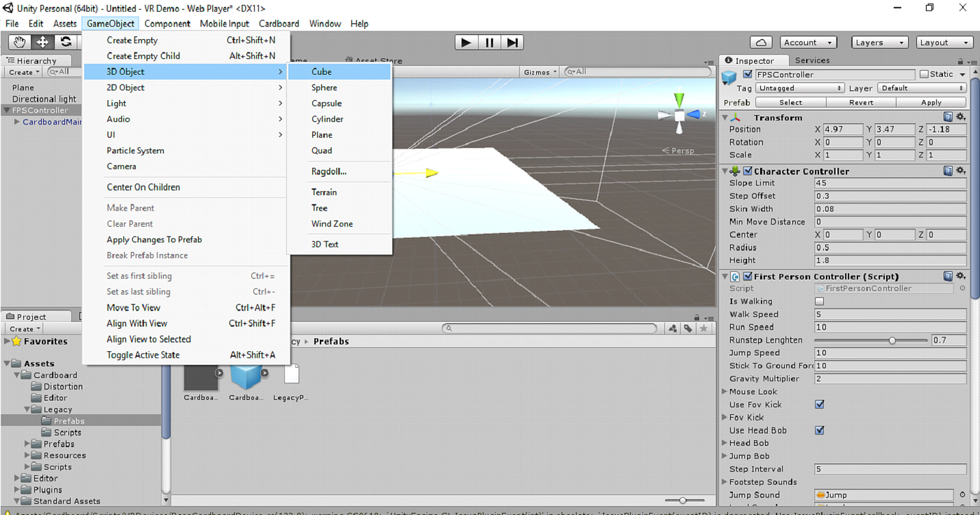Click the Project search by label icon
Screen dimensions: 980x515
(688, 328)
